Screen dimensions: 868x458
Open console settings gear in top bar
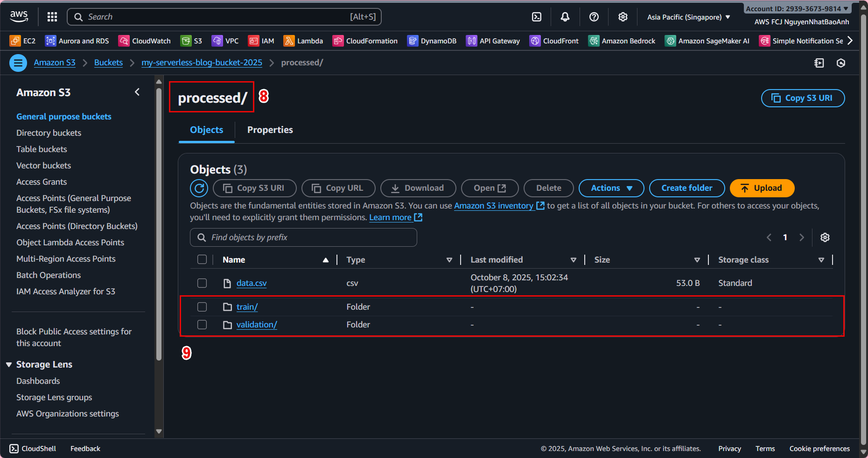click(623, 17)
